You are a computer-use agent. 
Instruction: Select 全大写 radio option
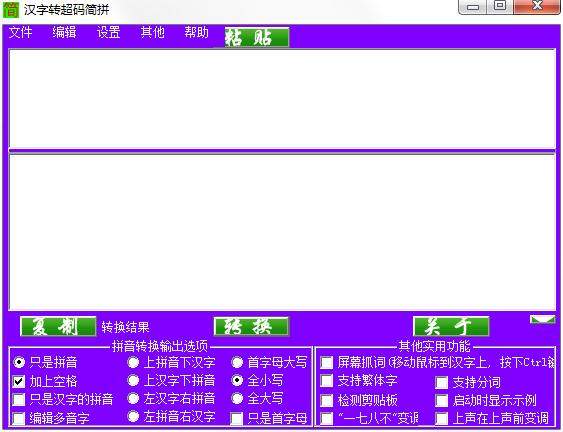tap(237, 398)
